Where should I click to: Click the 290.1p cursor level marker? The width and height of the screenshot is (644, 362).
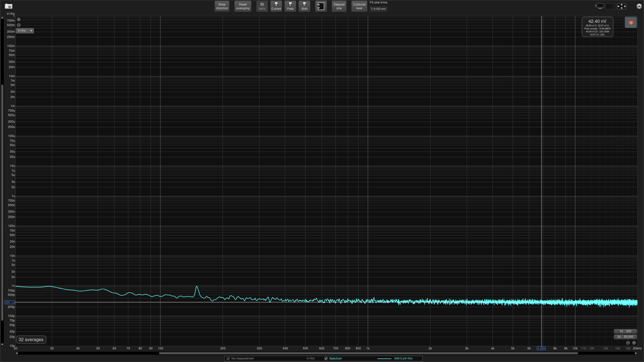point(9,302)
